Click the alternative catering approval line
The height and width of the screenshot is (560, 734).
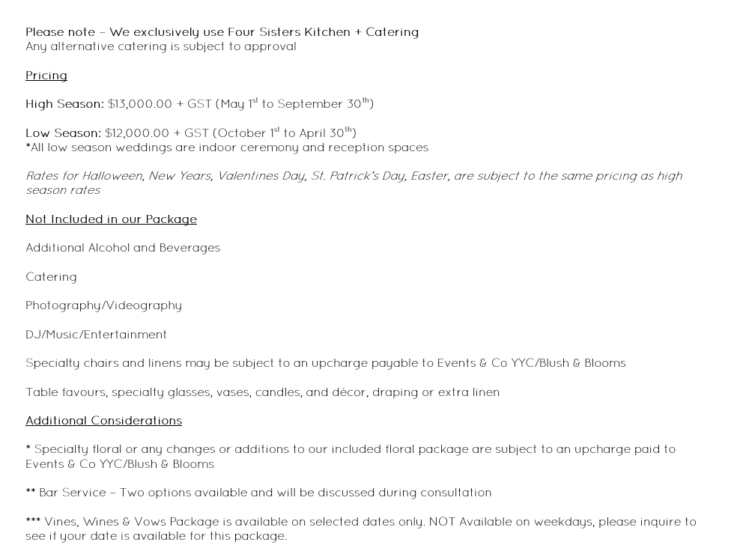click(x=160, y=46)
